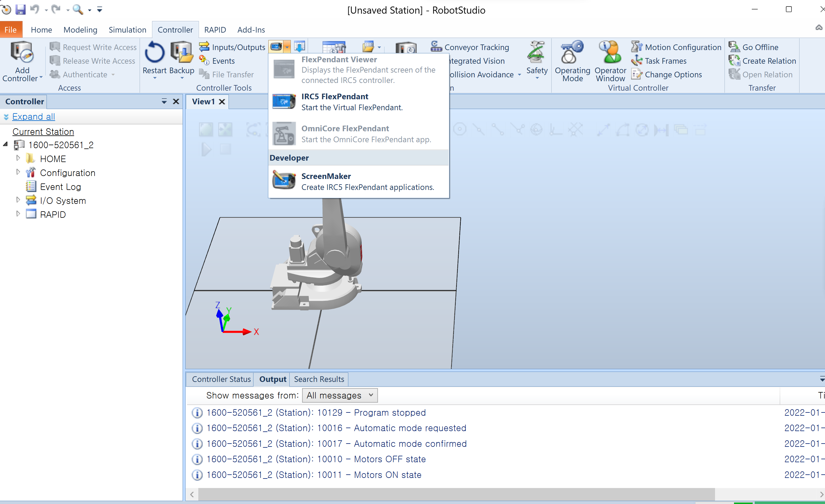This screenshot has height=504, width=825.
Task: Open the FlexPendant dropdown arrow
Action: point(287,47)
